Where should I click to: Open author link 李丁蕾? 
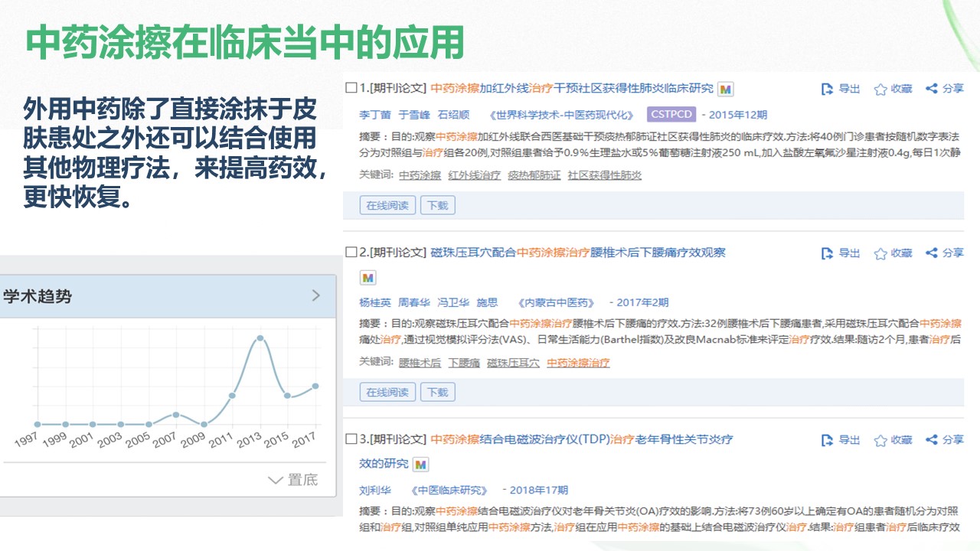coord(375,115)
